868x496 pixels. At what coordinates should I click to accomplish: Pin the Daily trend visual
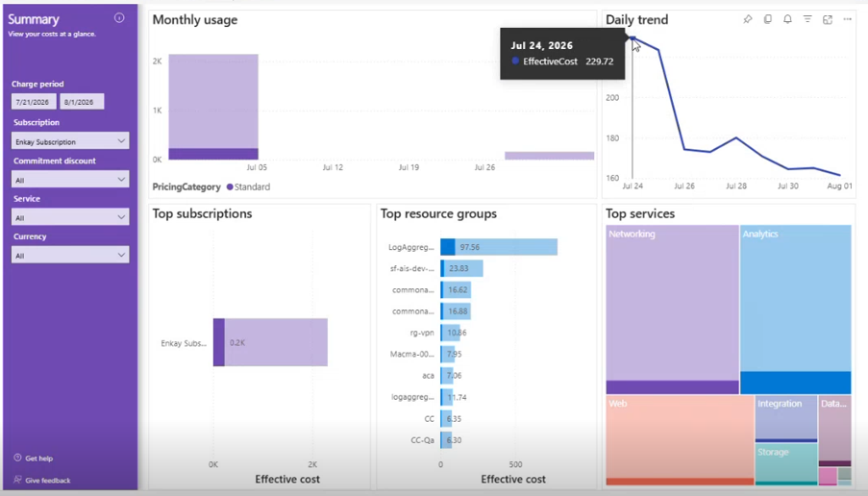[747, 19]
